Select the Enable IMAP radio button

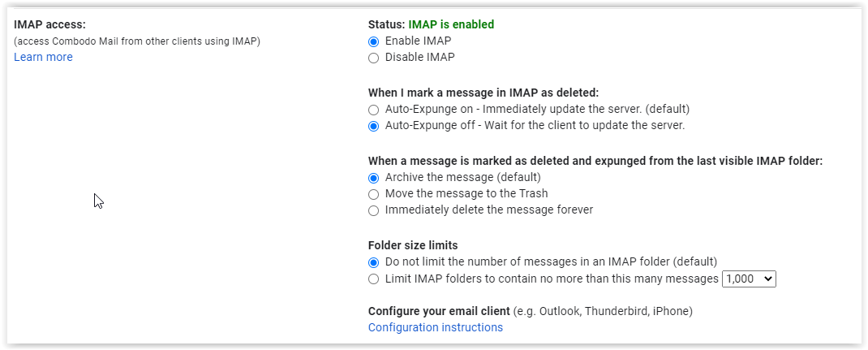tap(373, 41)
